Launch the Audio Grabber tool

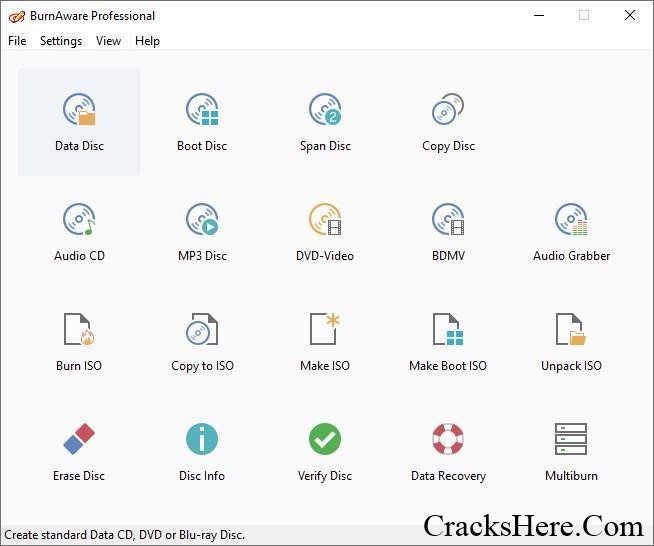(571, 232)
